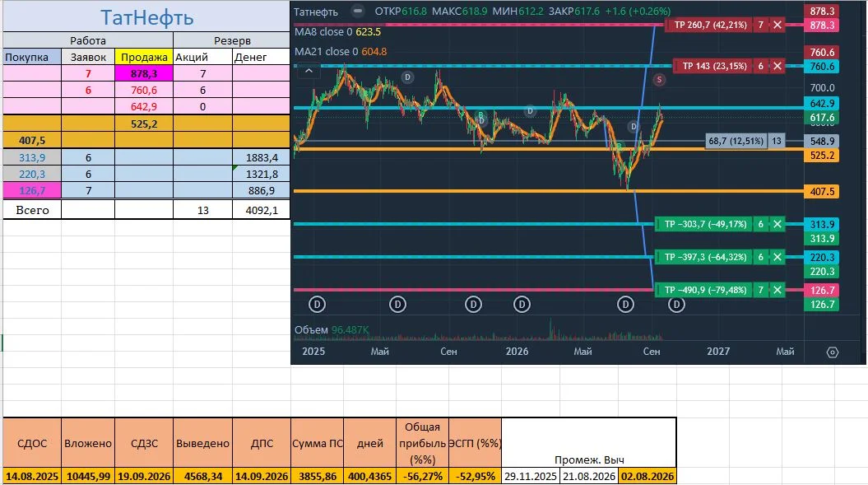Viewport: 868px width, 485px height.
Task: Click the gray 548.9 price axis label
Action: click(x=822, y=142)
